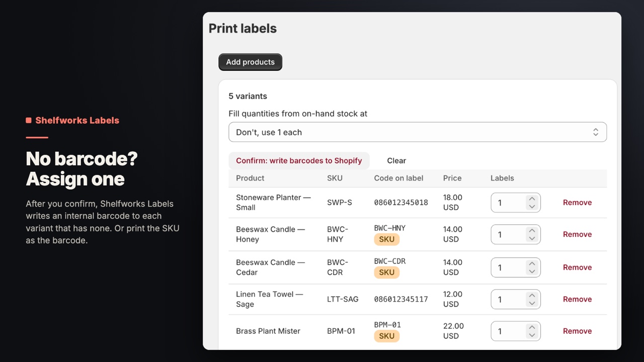This screenshot has width=644, height=362.
Task: Click the Add products button
Action: point(250,62)
